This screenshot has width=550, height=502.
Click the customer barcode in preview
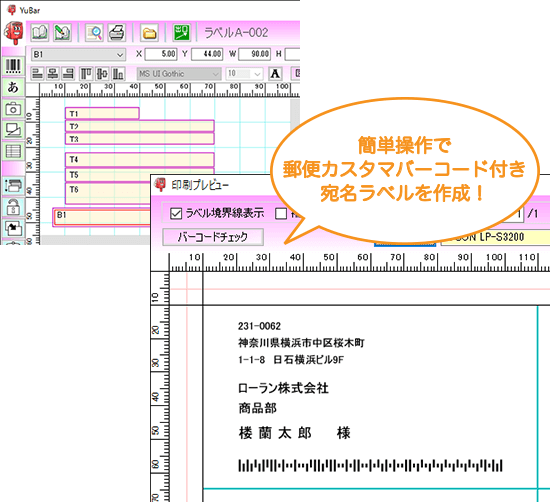tap(370, 466)
